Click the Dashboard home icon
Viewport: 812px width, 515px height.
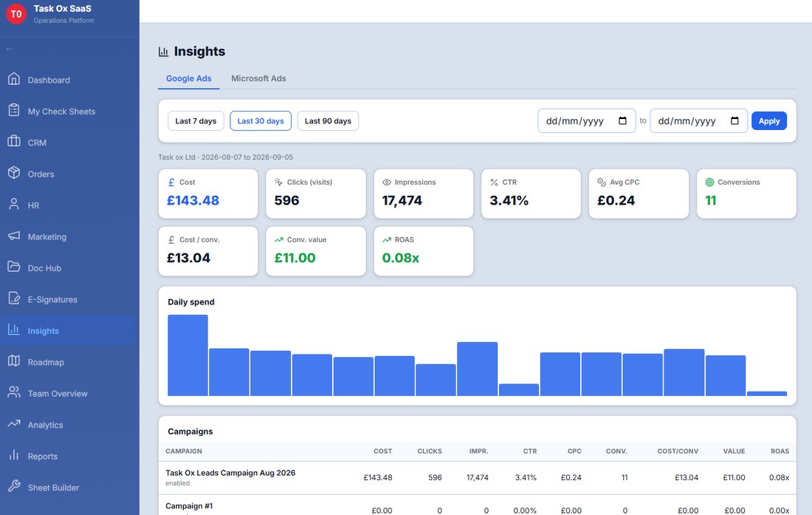[x=14, y=79]
